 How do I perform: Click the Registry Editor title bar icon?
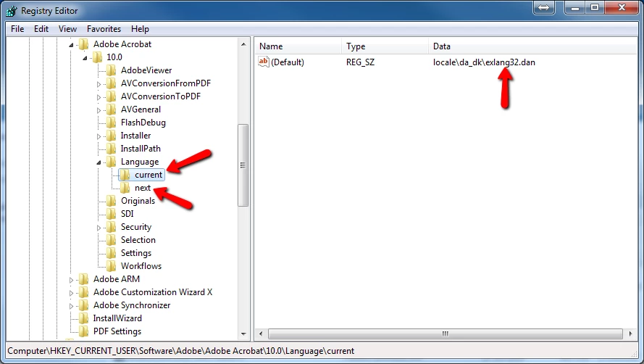point(12,11)
